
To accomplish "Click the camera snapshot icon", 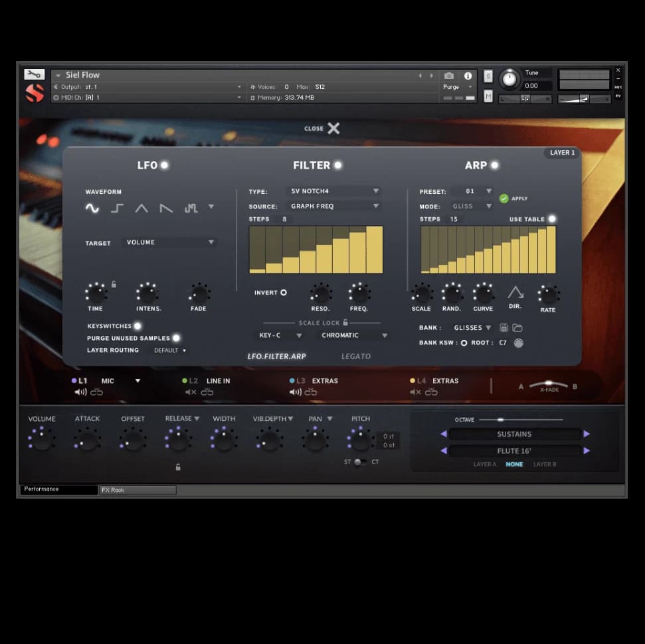I will 449,76.
